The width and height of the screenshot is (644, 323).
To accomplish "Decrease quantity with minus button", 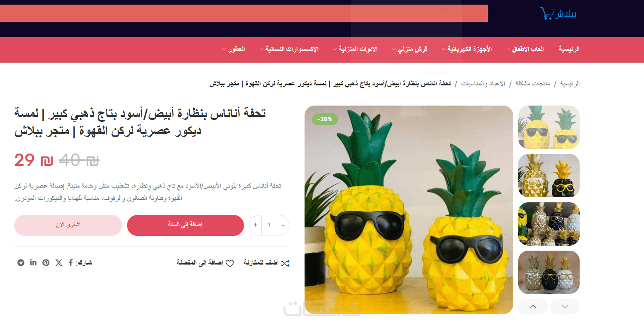I will click(x=283, y=225).
